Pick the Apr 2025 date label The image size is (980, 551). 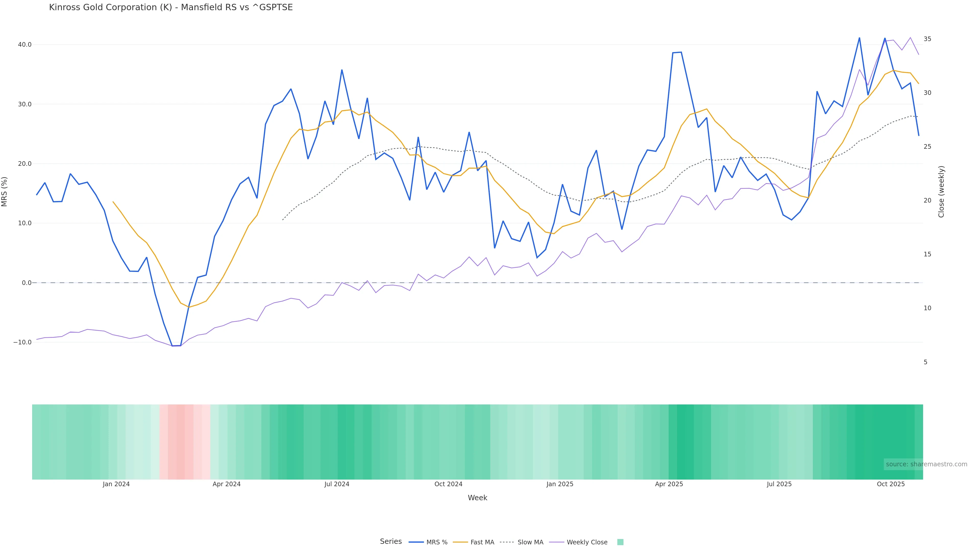[x=669, y=484]
